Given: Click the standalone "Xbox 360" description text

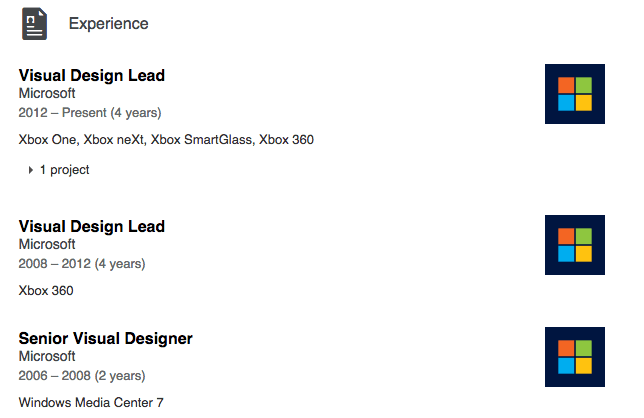Looking at the screenshot, I should tap(46, 291).
